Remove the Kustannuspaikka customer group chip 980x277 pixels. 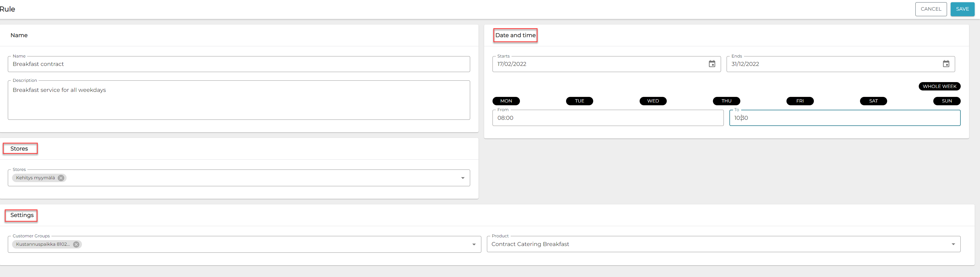tap(76, 244)
